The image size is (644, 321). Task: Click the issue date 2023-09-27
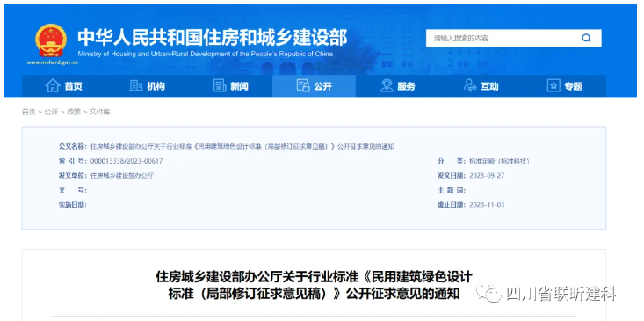[486, 176]
